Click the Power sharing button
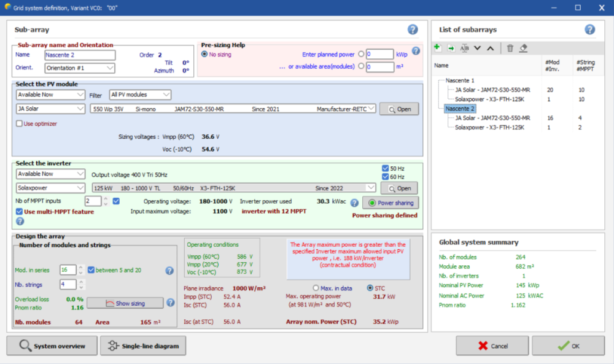 click(x=389, y=203)
